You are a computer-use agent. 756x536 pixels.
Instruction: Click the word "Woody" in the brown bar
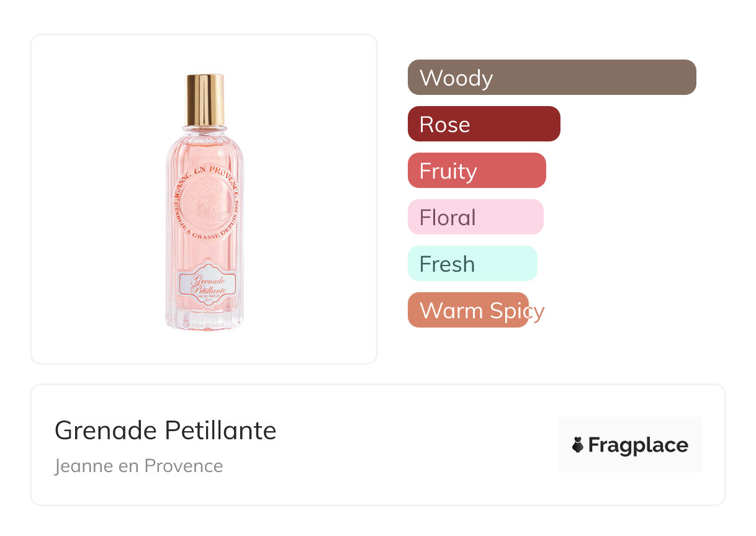point(456,78)
